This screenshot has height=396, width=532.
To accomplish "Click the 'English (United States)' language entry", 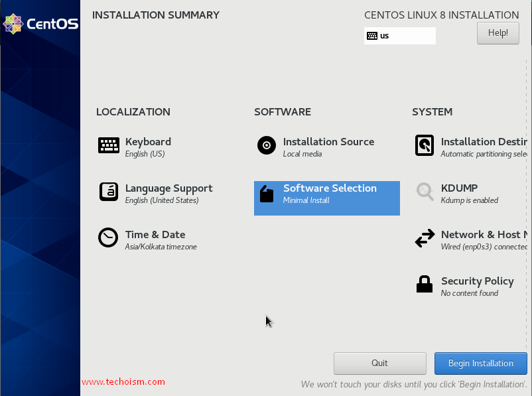I will (162, 200).
